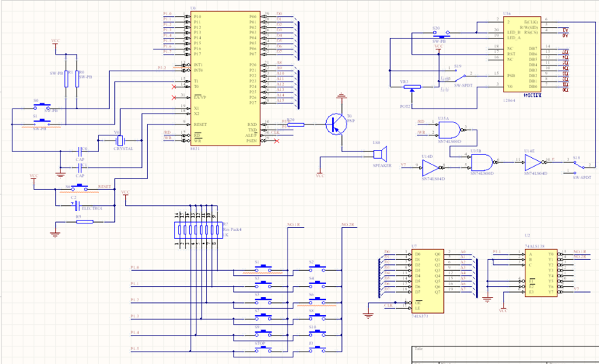The height and width of the screenshot is (364, 599).
Task: Click the PNP transistor T0 symbol
Action: click(x=336, y=124)
